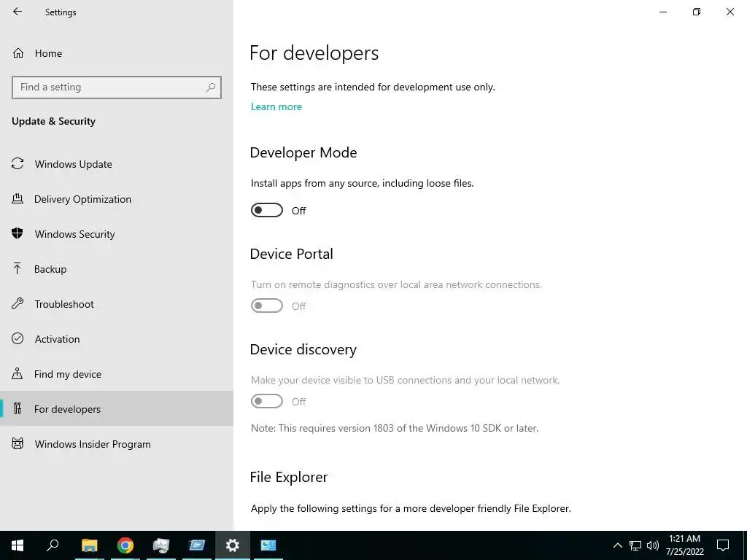Click the Troubleshoot wrench icon
Screen dimensions: 747x560
click(x=18, y=304)
